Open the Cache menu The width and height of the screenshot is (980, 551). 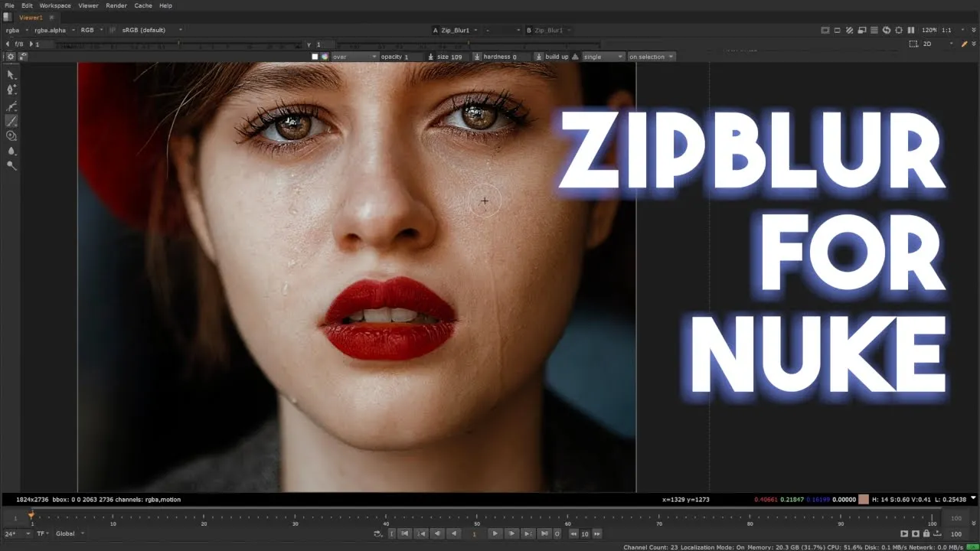click(143, 5)
